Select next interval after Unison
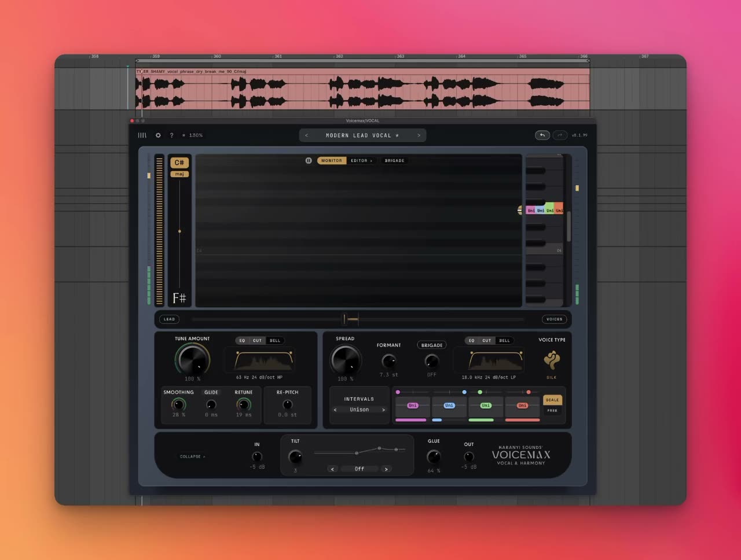 point(383,410)
